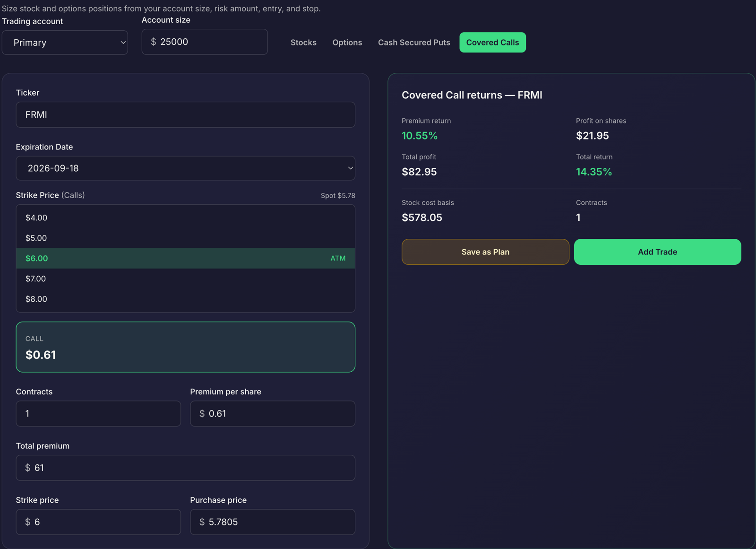Select the Covered Calls tab

click(492, 43)
